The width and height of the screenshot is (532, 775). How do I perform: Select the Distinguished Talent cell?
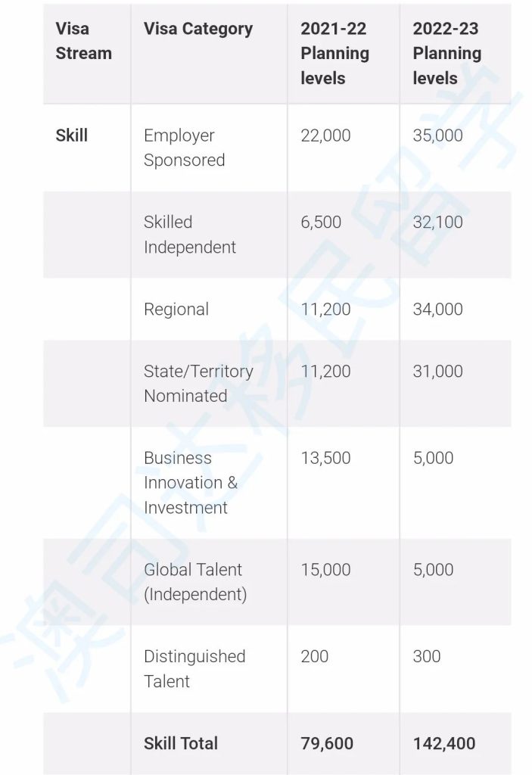coord(194,668)
